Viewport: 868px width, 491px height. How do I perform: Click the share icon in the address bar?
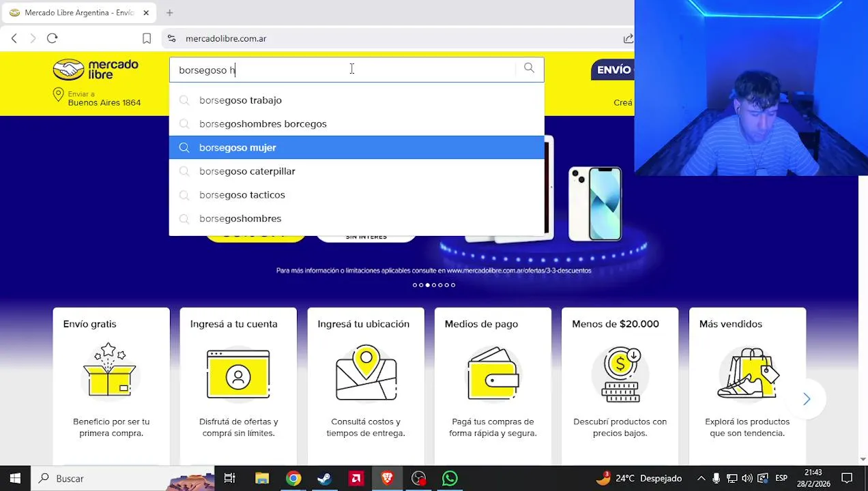pos(628,38)
